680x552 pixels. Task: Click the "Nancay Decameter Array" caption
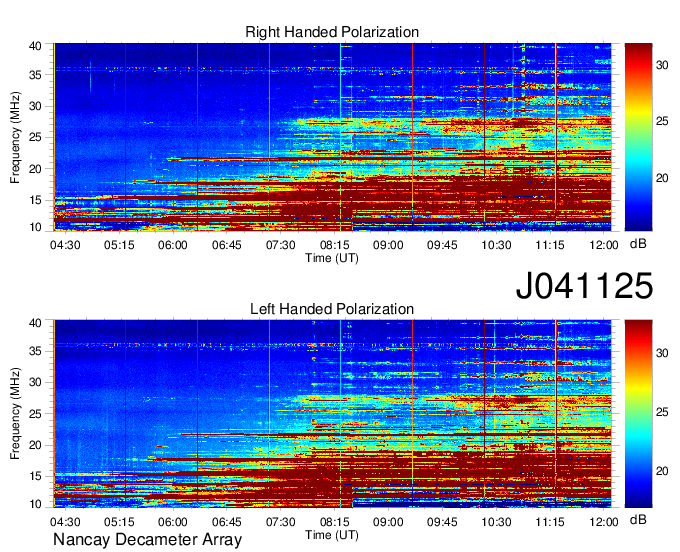[x=147, y=539]
